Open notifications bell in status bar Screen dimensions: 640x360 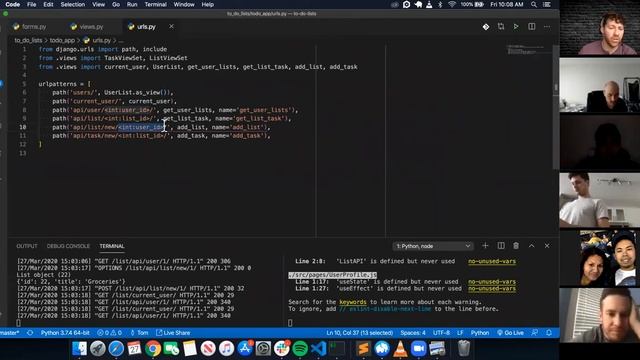549,333
